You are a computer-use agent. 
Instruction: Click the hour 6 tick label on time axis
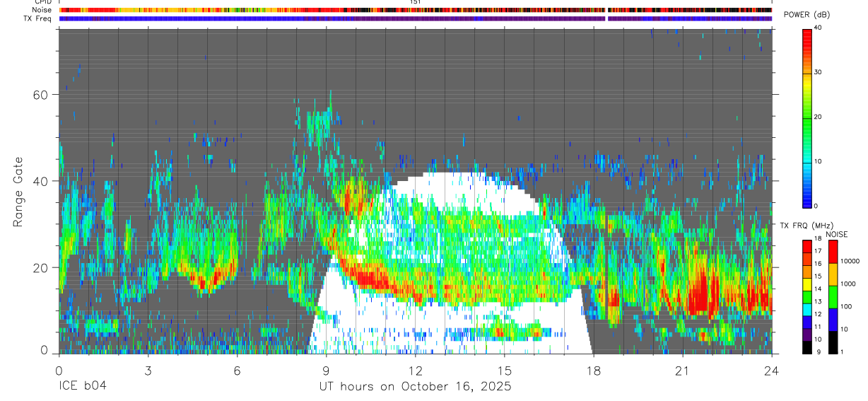237,370
